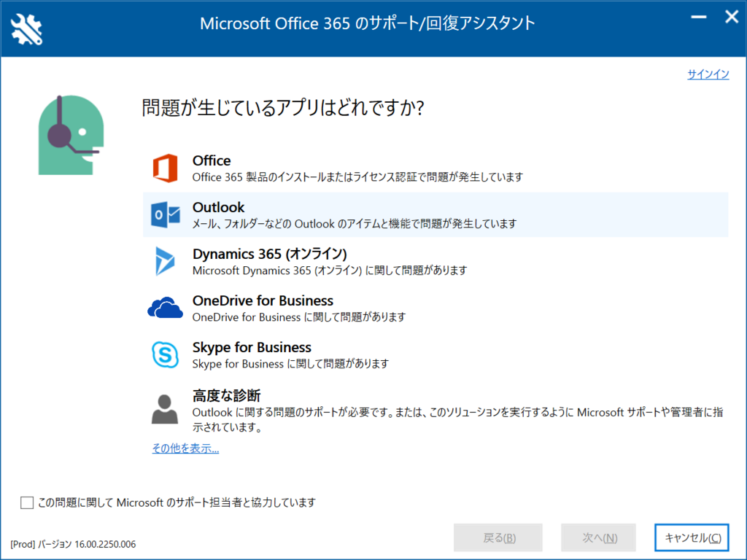
Task: Choose the OneDrive for Business heading
Action: (x=263, y=300)
